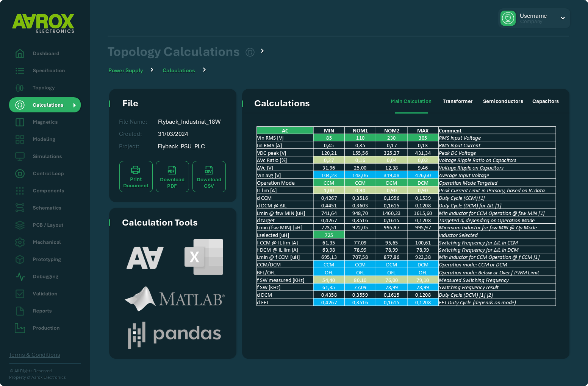Click the chevron next to Calculations breadcrumb
Screen dimensions: 588x386
tap(204, 70)
